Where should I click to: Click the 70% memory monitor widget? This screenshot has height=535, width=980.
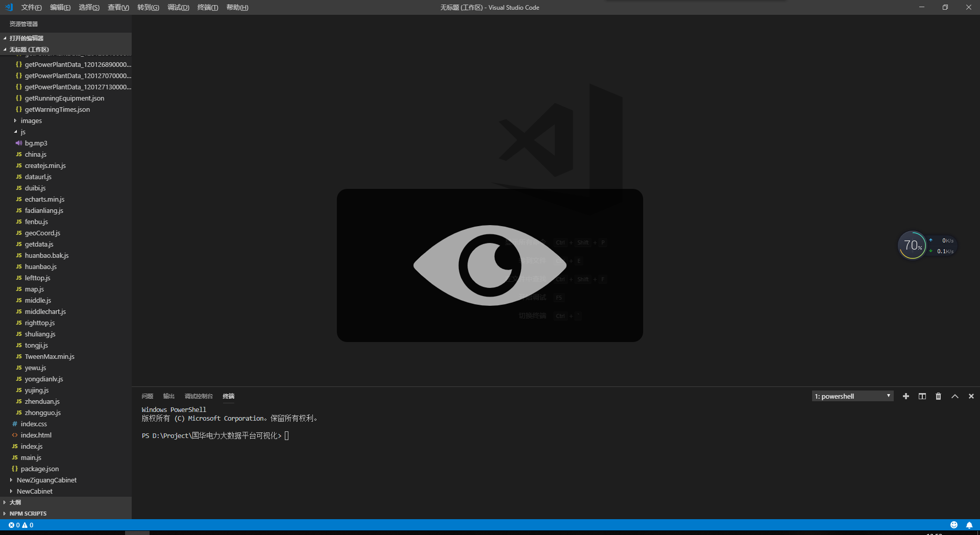(x=912, y=246)
